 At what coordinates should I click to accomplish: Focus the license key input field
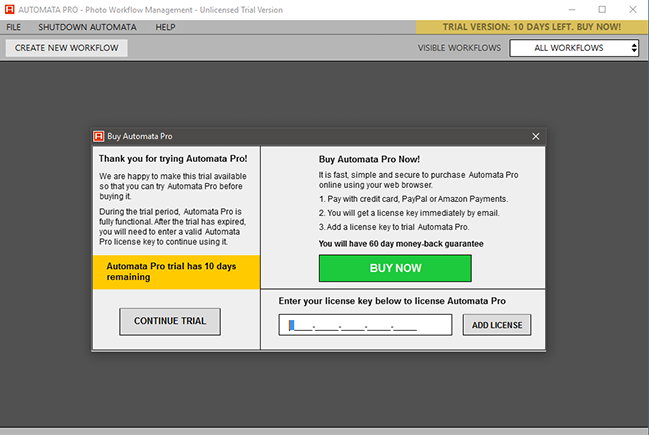[x=365, y=325]
